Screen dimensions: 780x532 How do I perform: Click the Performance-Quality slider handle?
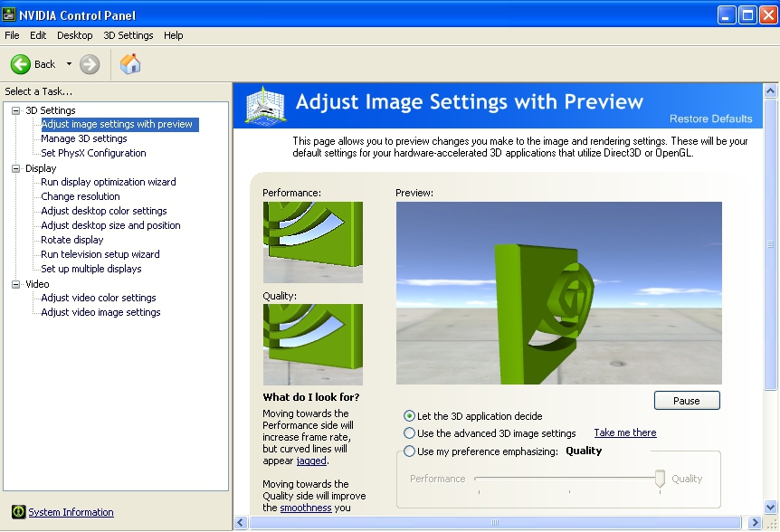(x=660, y=479)
